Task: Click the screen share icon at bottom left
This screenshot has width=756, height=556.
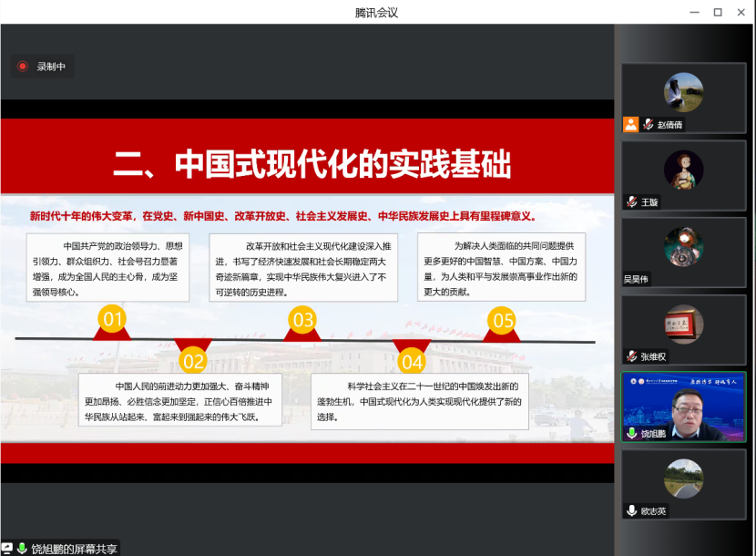Action: click(x=6, y=549)
